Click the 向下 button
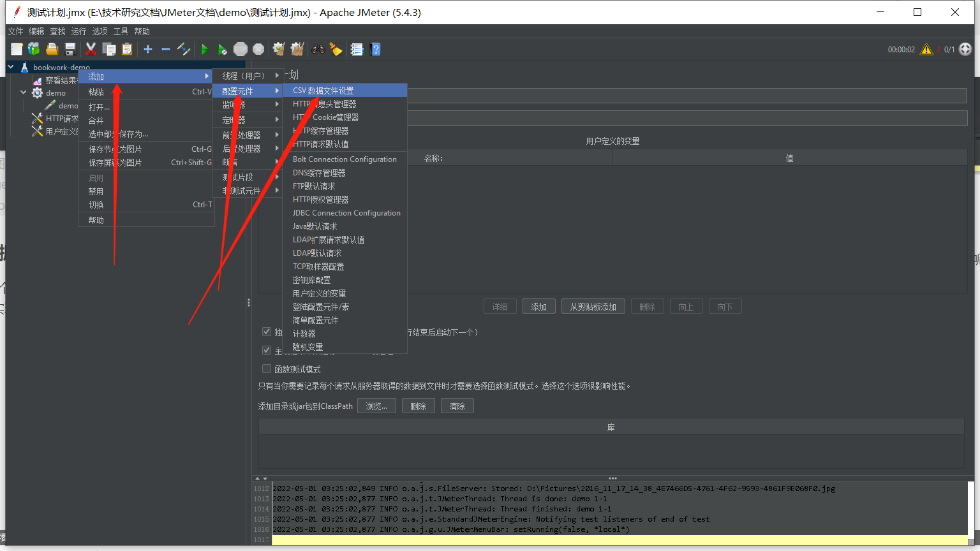Image resolution: width=980 pixels, height=551 pixels. point(725,307)
